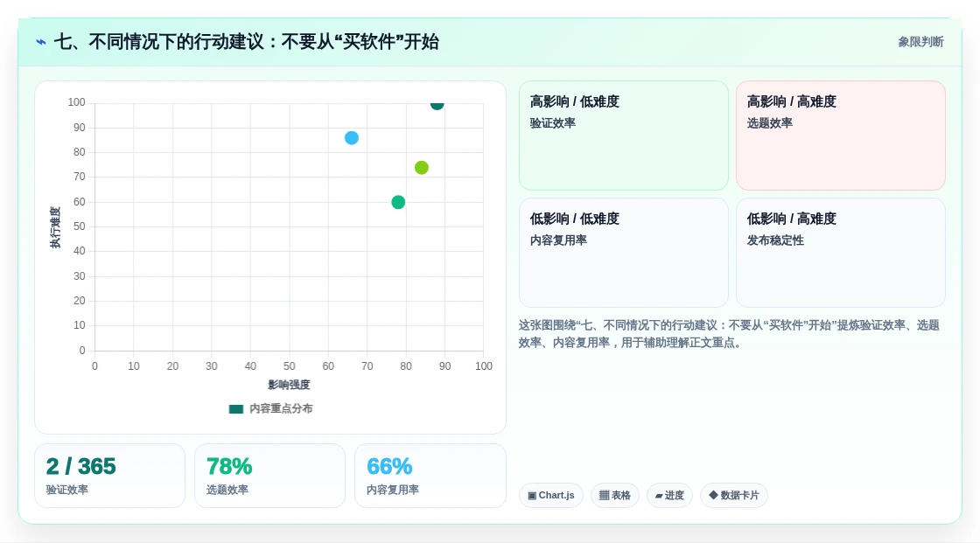Click the 验证效率 text in green quadrant
The image size is (980, 543).
552,123
